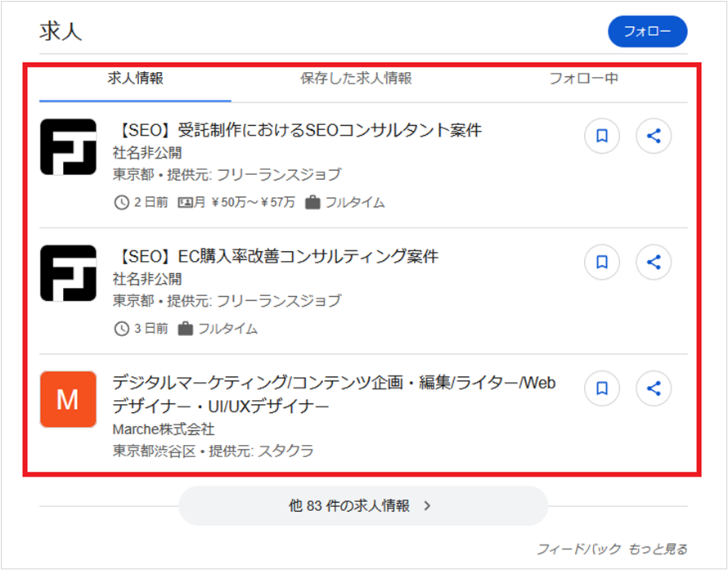This screenshot has width=728, height=570.
Task: Click the clock icon showing 2日前
Action: (123, 201)
